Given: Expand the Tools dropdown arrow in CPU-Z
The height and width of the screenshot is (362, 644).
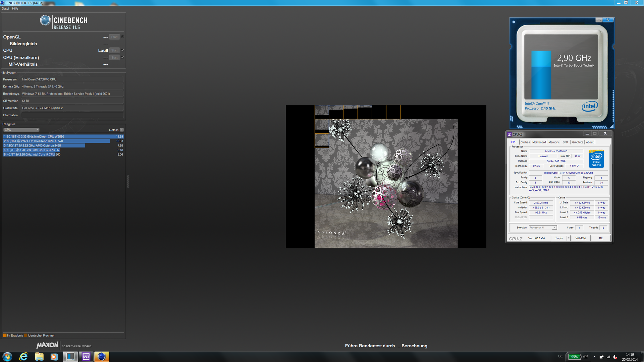Looking at the screenshot, I should [x=569, y=238].
